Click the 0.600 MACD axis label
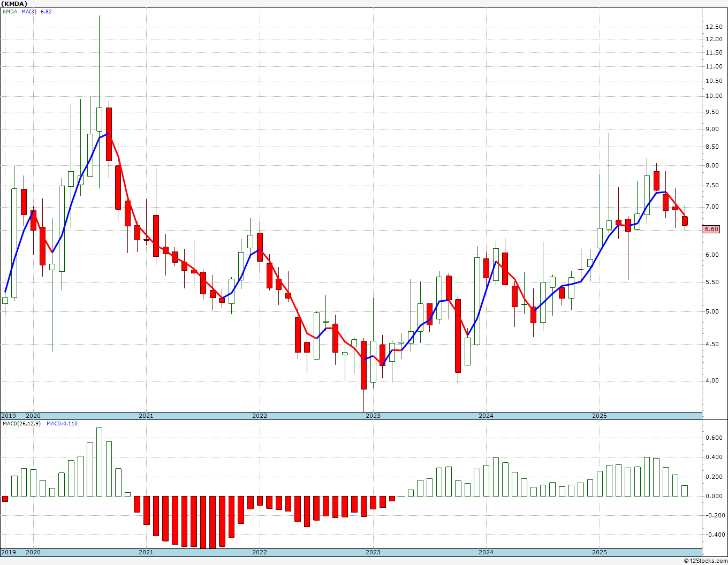The height and width of the screenshot is (565, 728). pyautogui.click(x=714, y=438)
